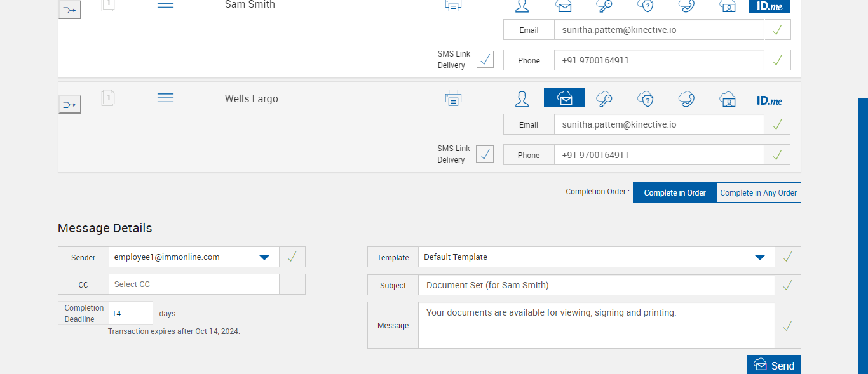Select cloud photo ID icon for Wells Fargo
Image resolution: width=868 pixels, height=374 pixels.
click(728, 99)
